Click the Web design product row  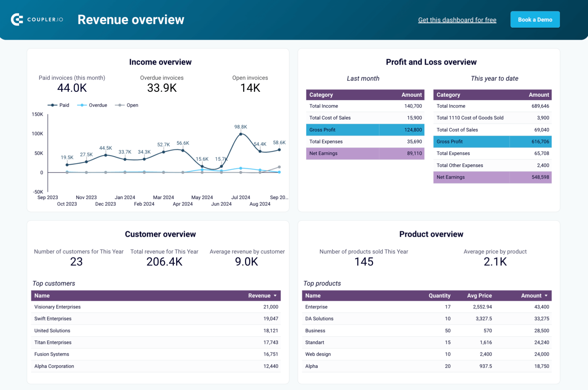pos(426,354)
